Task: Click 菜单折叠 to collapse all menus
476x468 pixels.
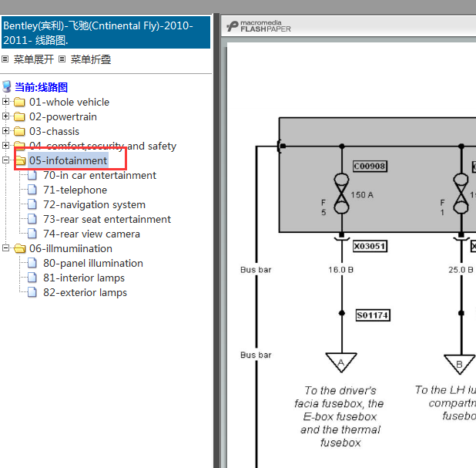Action: point(91,59)
